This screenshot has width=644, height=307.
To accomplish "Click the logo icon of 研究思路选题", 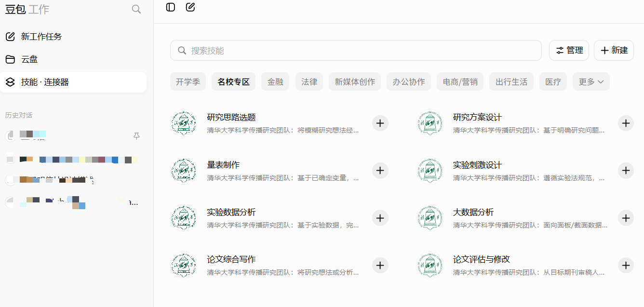I will tap(184, 123).
